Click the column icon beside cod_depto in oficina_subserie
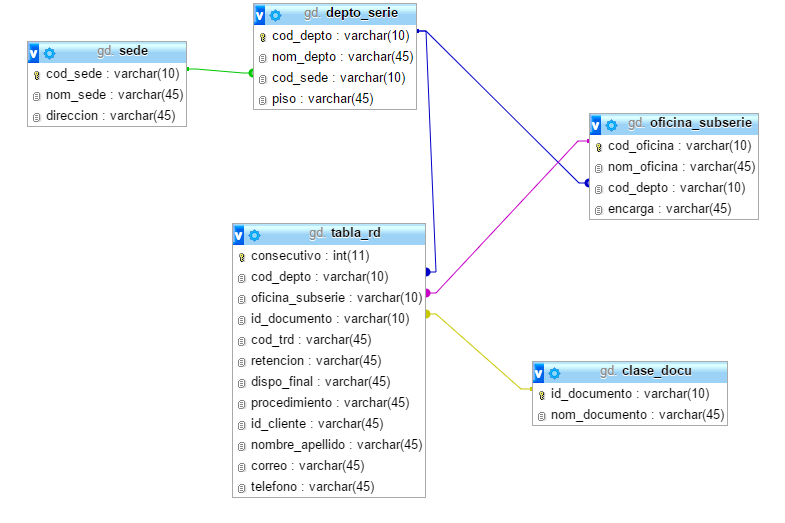This screenshot has height=523, width=785. pyautogui.click(x=598, y=190)
